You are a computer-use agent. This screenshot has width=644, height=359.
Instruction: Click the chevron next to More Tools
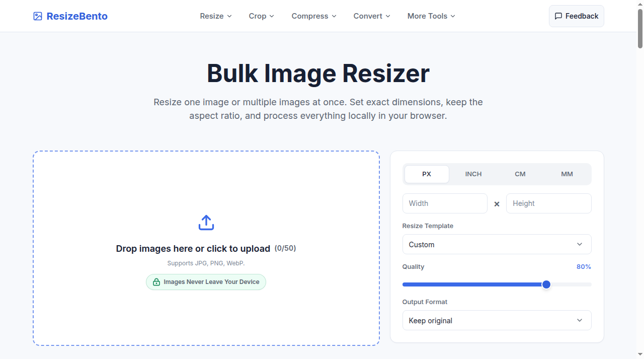click(453, 16)
